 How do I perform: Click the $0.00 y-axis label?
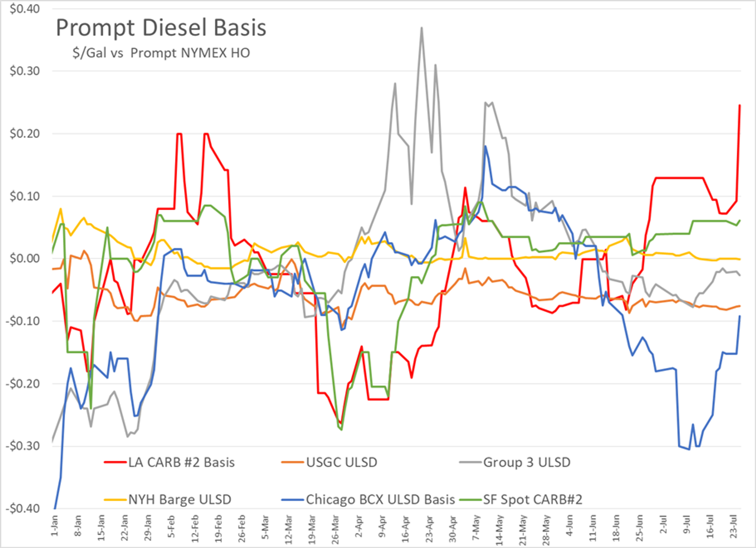pyautogui.click(x=25, y=258)
